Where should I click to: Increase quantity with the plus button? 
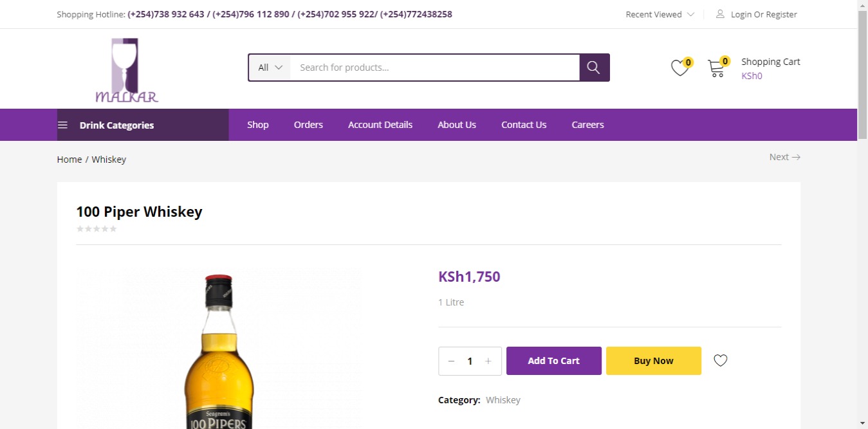(488, 361)
